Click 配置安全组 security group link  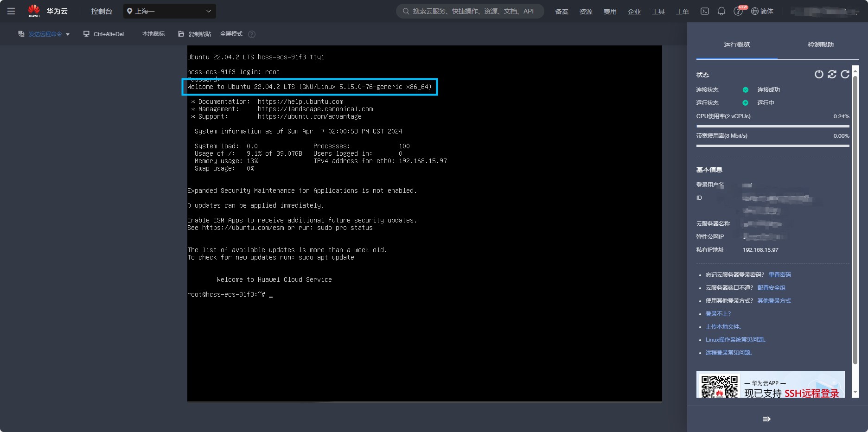coord(771,288)
